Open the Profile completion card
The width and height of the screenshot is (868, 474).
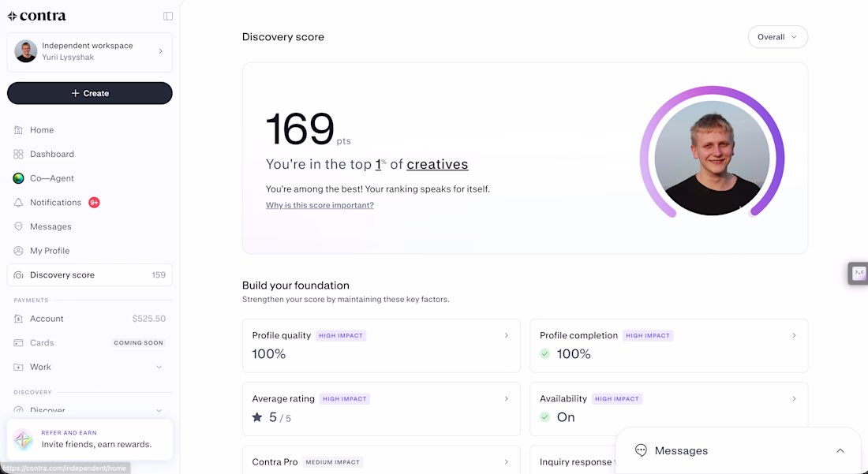click(668, 345)
